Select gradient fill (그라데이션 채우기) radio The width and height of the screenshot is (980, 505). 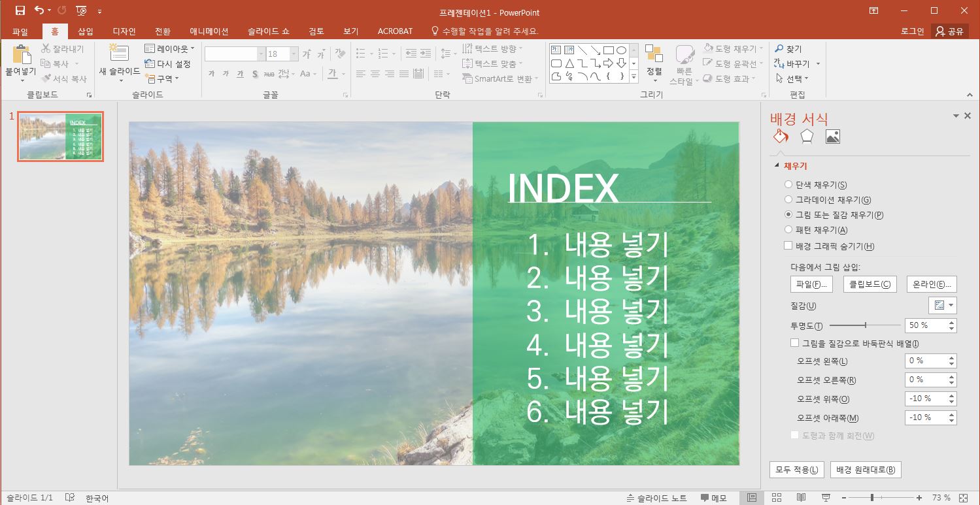(788, 200)
